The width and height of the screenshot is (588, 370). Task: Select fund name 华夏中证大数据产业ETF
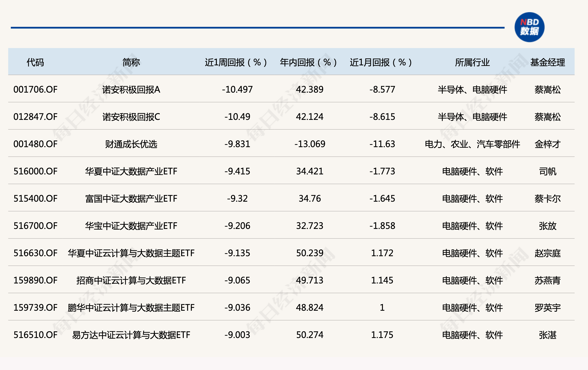point(131,171)
